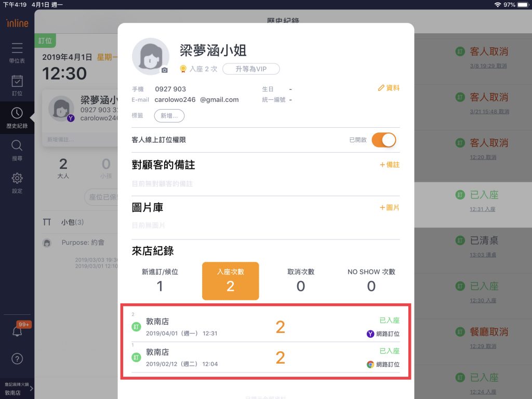Click 資料 edit link with pencil
Viewport: 532px width, 399px height.
tap(389, 88)
